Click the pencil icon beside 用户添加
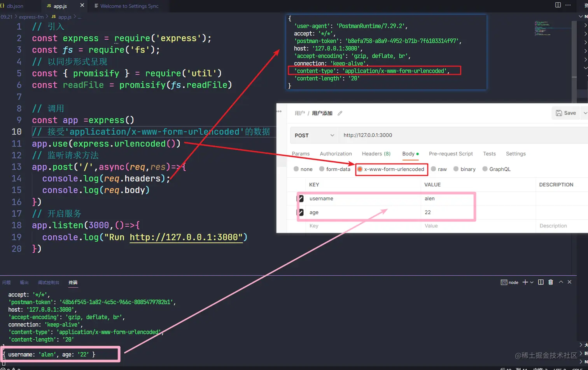Image resolution: width=588 pixels, height=370 pixels. point(340,113)
